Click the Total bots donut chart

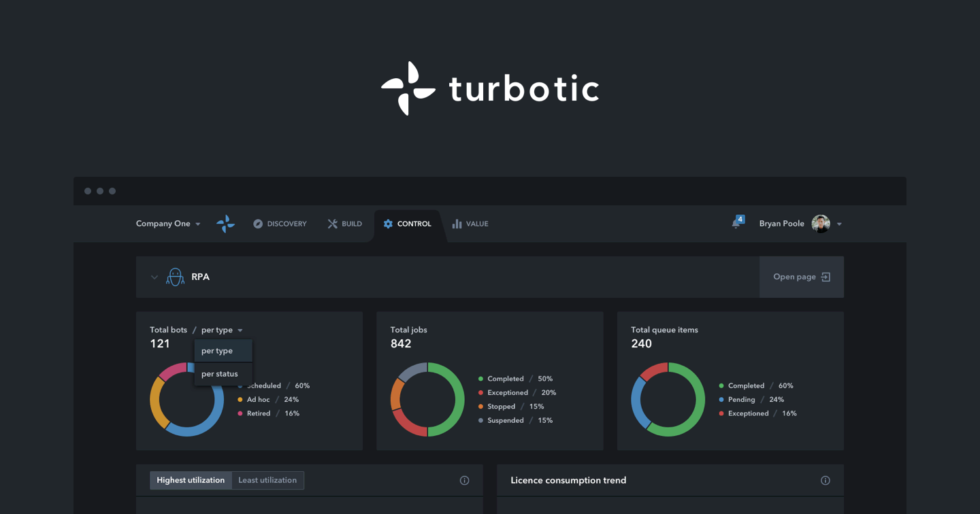(186, 399)
